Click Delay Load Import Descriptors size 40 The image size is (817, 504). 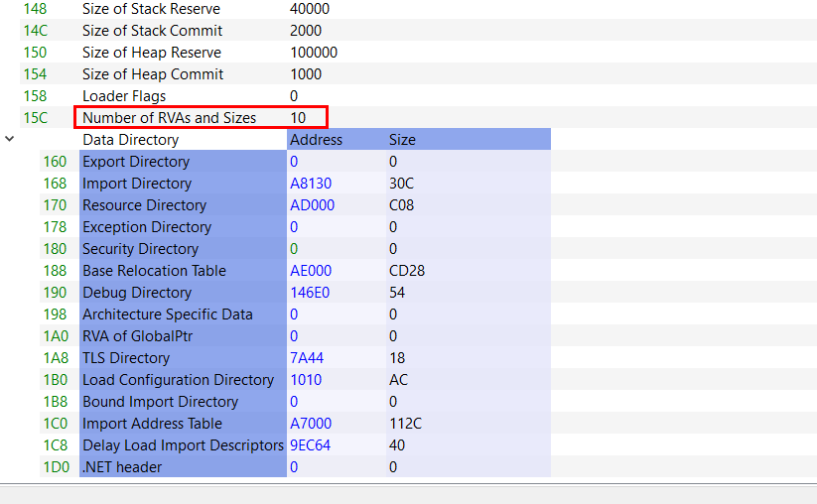click(397, 446)
